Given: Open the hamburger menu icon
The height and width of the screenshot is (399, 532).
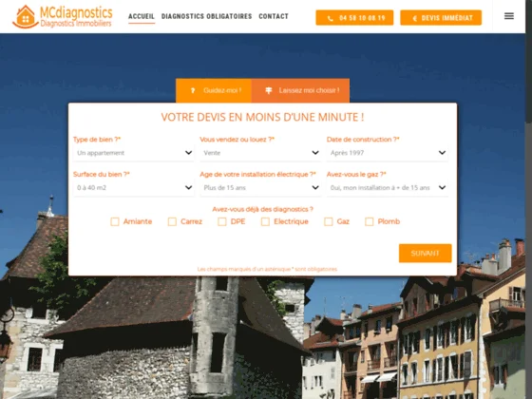Looking at the screenshot, I should click(x=509, y=16).
